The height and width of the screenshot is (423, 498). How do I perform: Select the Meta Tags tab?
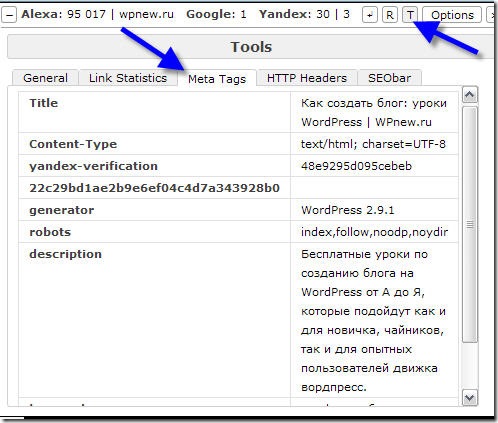pyautogui.click(x=217, y=79)
